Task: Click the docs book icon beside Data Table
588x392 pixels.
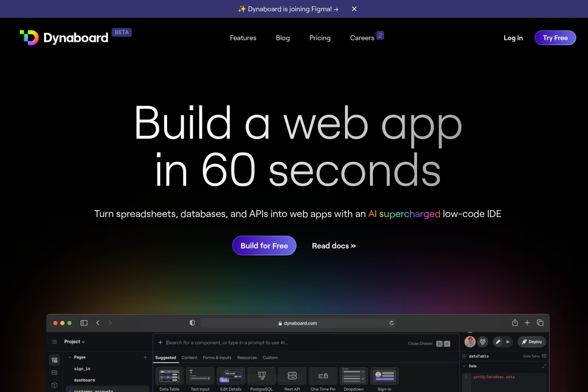Action: [544, 356]
